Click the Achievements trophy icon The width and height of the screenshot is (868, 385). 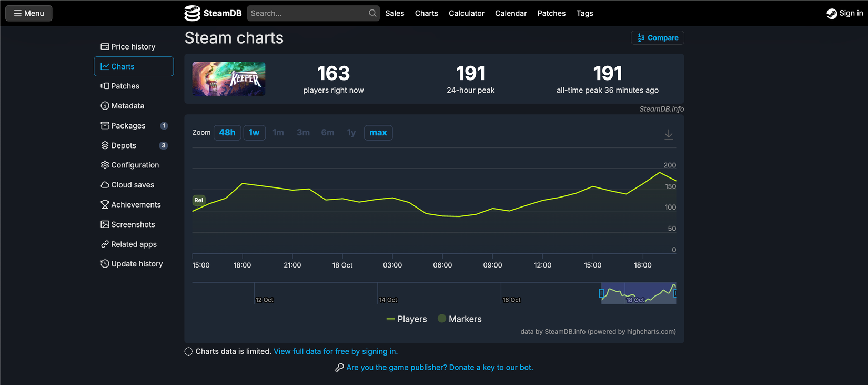105,204
